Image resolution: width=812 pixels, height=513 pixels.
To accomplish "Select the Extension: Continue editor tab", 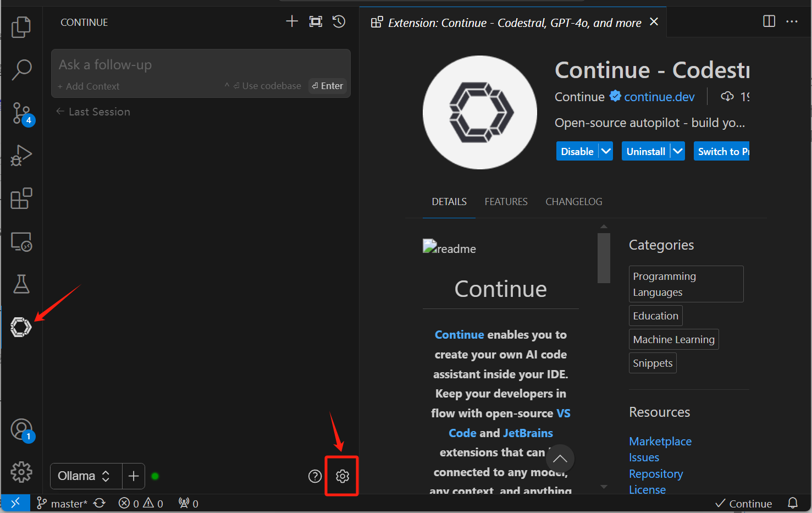I will (x=513, y=23).
